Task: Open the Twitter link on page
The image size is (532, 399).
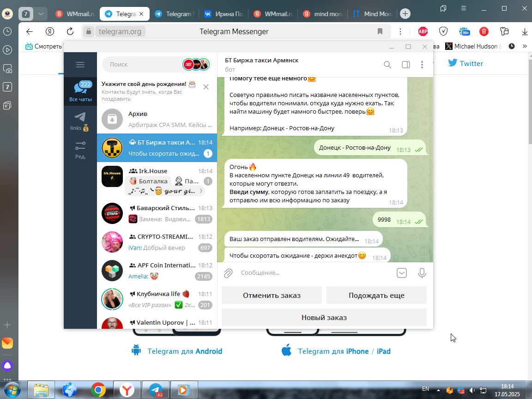Action: 465,63
